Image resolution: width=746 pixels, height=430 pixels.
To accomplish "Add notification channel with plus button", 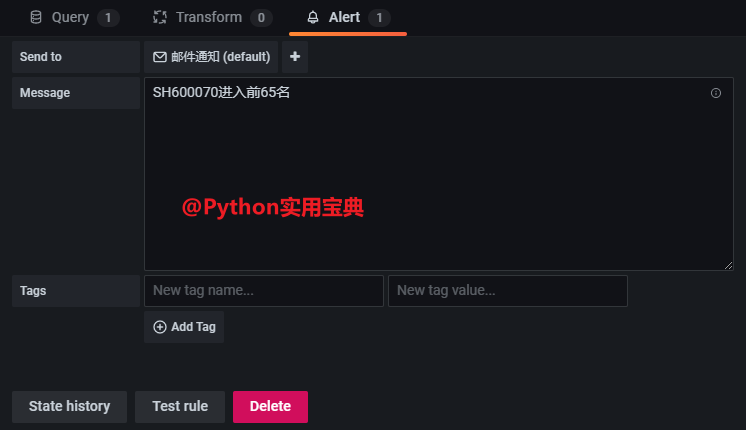I will pyautogui.click(x=295, y=57).
